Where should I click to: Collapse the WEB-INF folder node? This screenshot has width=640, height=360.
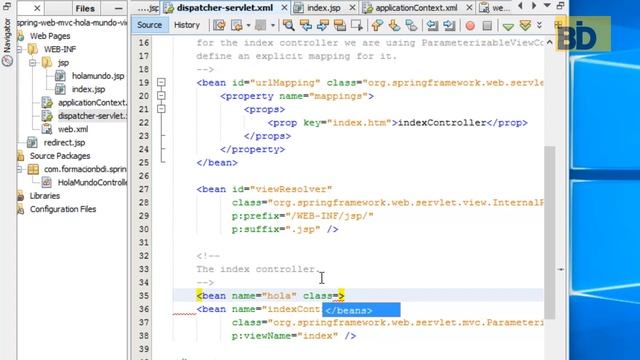click(x=19, y=49)
